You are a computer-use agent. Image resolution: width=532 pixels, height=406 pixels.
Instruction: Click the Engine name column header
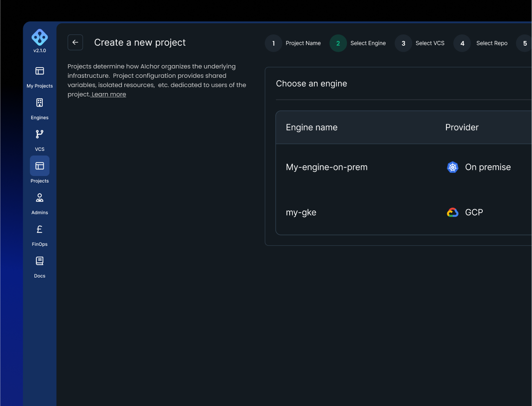[312, 128]
